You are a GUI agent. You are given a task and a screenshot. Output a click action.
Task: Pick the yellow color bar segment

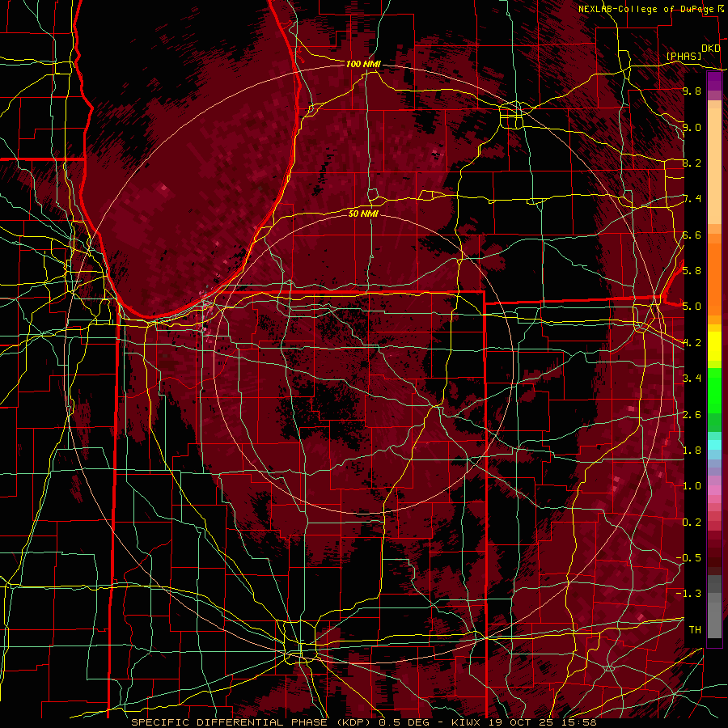point(714,346)
